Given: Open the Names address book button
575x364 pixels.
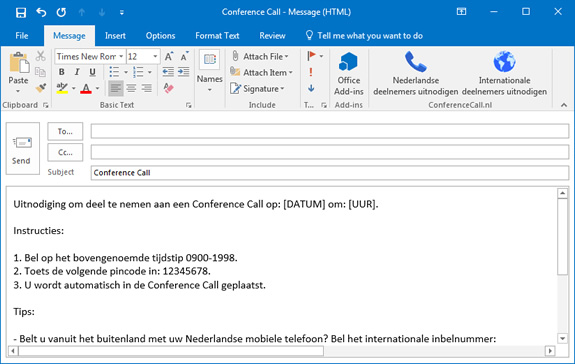Looking at the screenshot, I should (209, 71).
